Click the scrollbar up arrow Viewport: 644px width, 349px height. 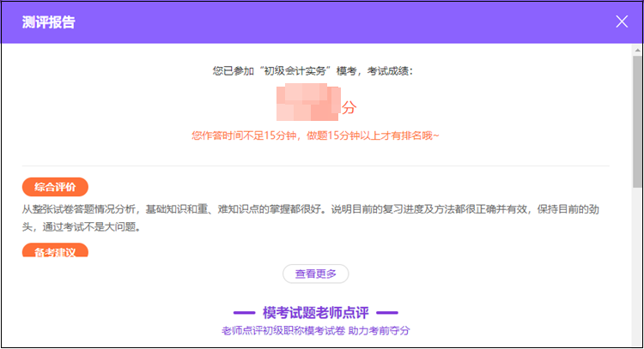[x=637, y=51]
